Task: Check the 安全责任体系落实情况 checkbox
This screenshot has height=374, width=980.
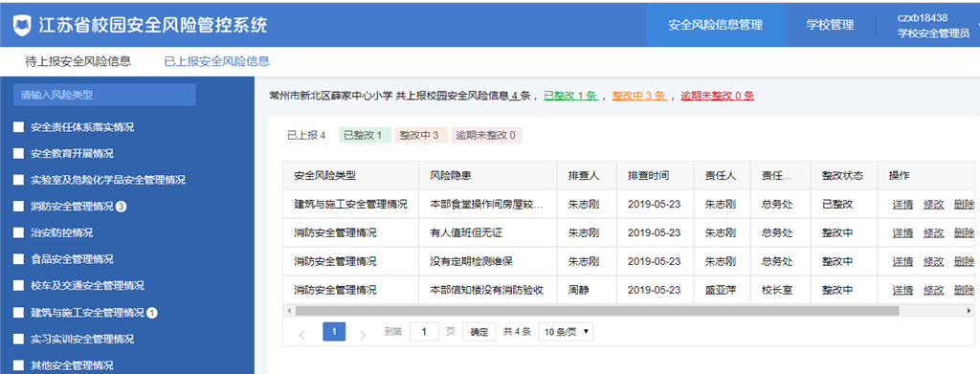Action: click(18, 127)
